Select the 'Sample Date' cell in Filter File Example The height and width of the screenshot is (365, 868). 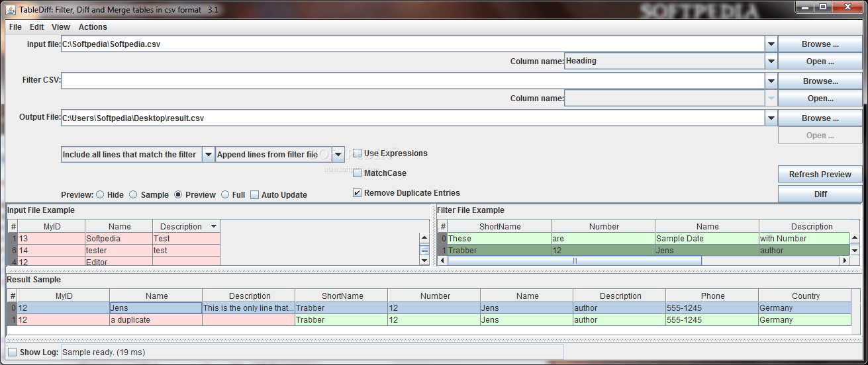pyautogui.click(x=707, y=239)
